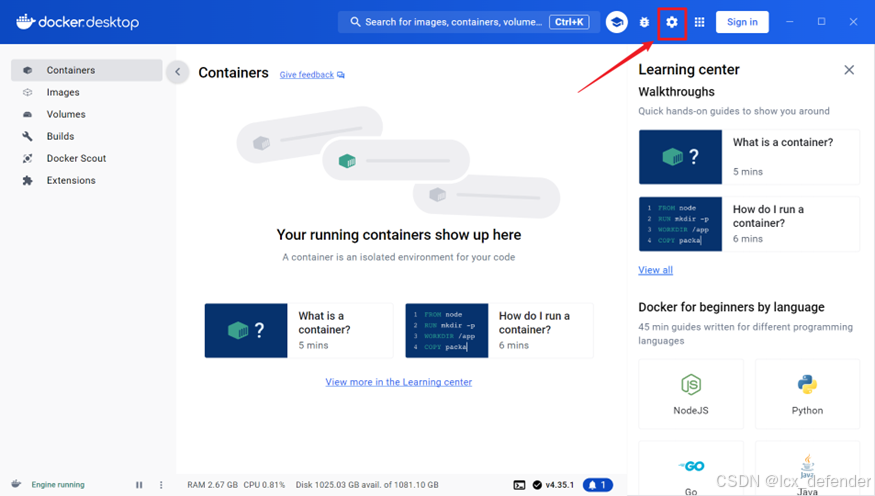Viewport: 875px width, 496px height.
Task: Open the Give feedback link
Action: pos(306,75)
